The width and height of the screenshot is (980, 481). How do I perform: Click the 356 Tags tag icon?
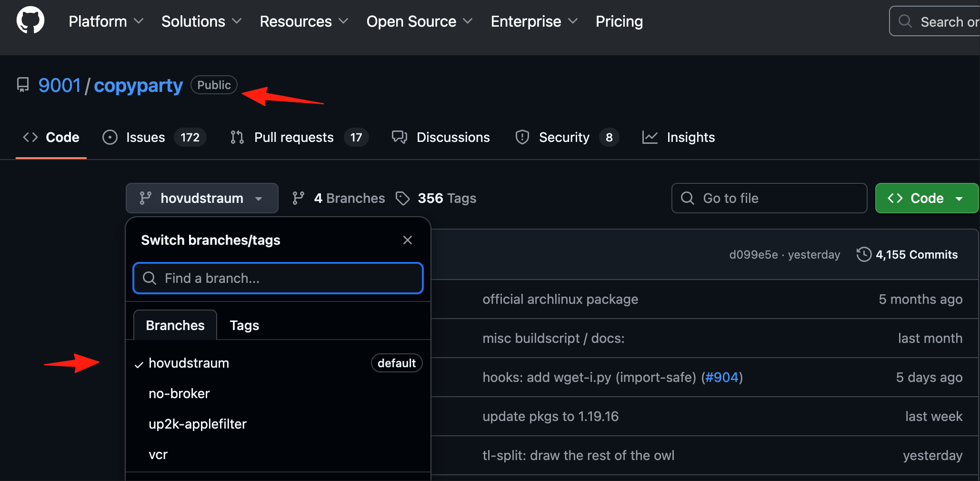tap(403, 198)
